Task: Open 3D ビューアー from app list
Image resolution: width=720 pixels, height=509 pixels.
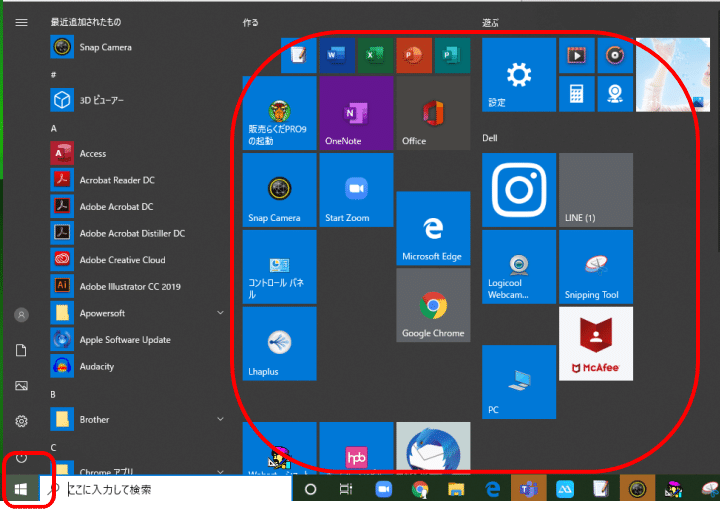Action: 138,100
